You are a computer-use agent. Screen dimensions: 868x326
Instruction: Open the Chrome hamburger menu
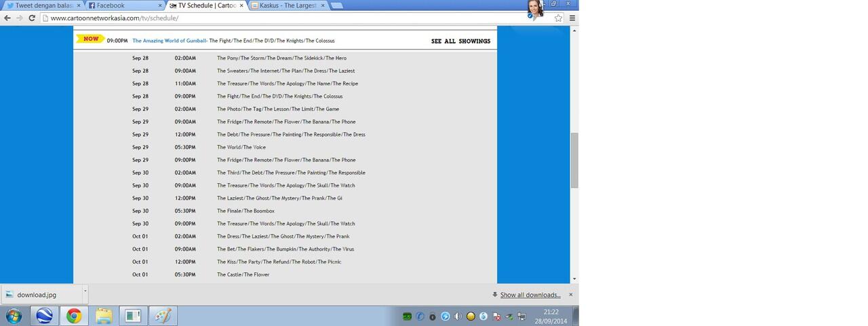point(572,18)
